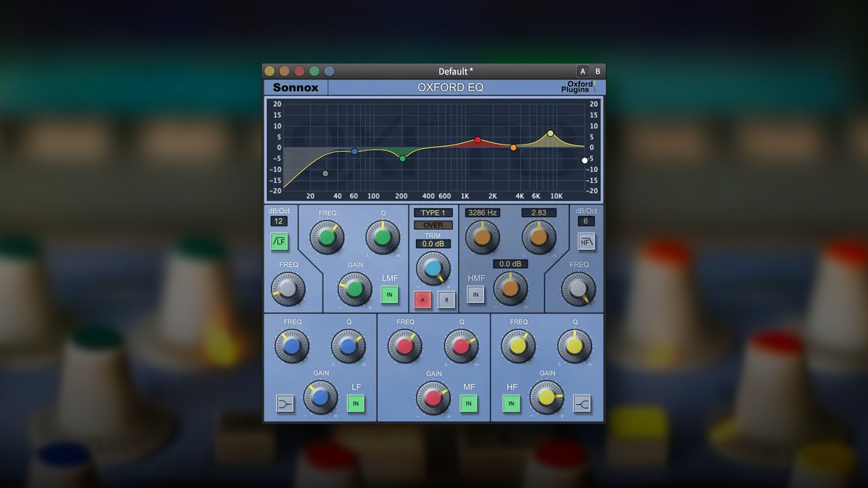Toggle the MF band IN button

click(469, 403)
